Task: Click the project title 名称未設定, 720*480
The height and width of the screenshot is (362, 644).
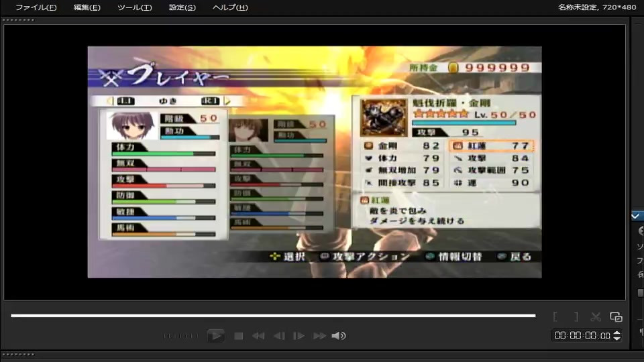Action: pos(597,7)
